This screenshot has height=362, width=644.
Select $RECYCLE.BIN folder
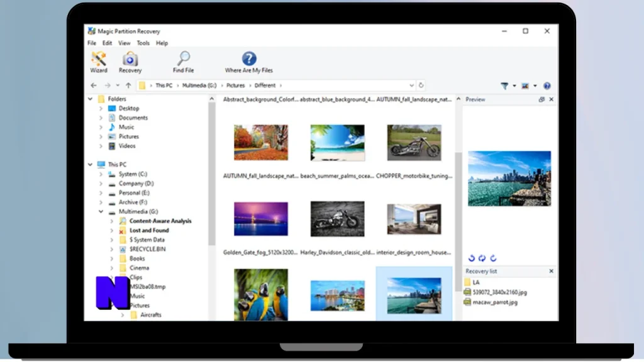point(147,249)
